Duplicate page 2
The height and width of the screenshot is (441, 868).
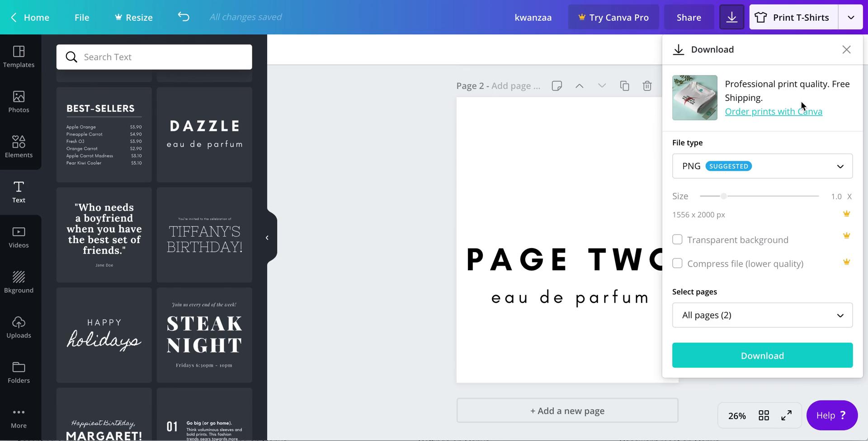(x=624, y=86)
